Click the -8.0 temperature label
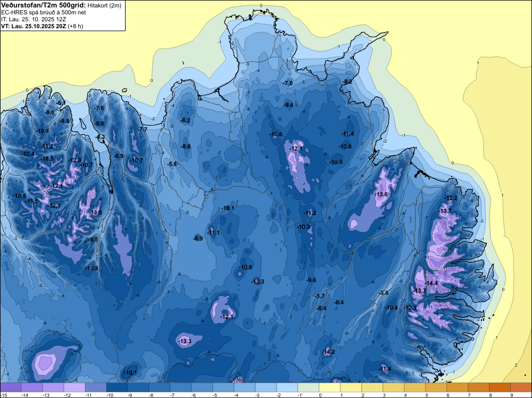This screenshot has width=532, height=398. coord(49,112)
